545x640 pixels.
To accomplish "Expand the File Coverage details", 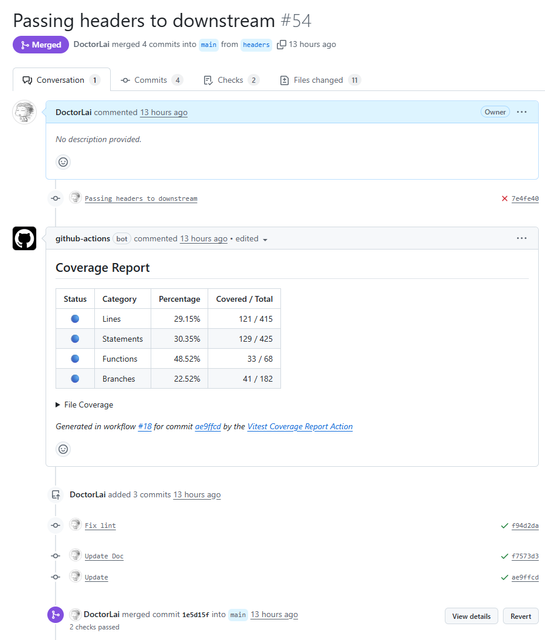I will (85, 405).
